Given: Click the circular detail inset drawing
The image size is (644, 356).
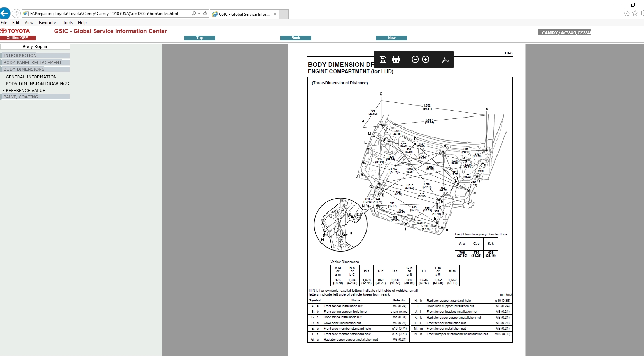Looking at the screenshot, I should pyautogui.click(x=340, y=224).
